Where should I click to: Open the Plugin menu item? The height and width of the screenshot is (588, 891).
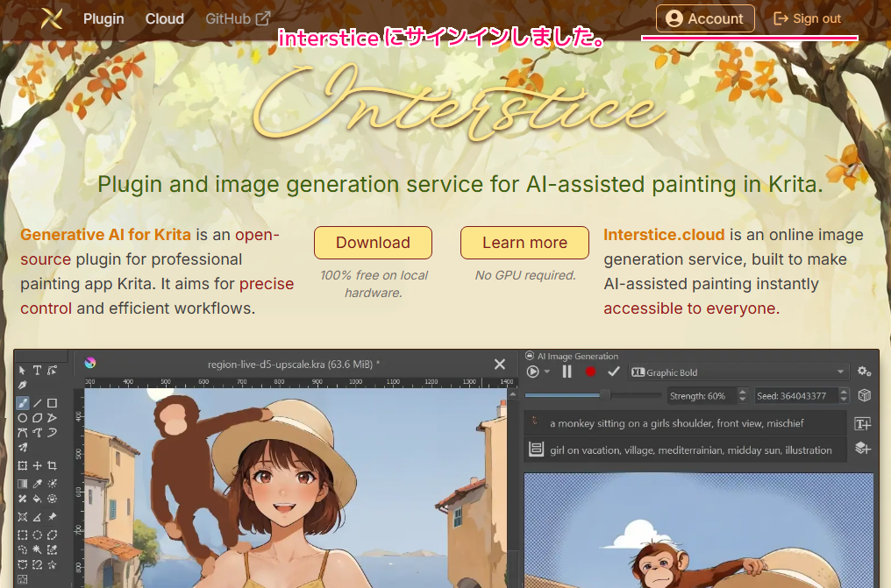103,18
